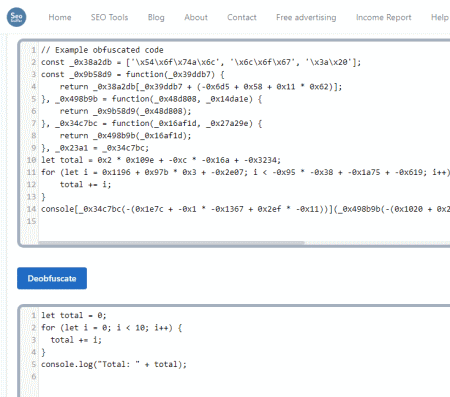Click the '_0x498b9b = function' line
Image resolution: width=450 pixels, height=397 pixels.
click(151, 99)
